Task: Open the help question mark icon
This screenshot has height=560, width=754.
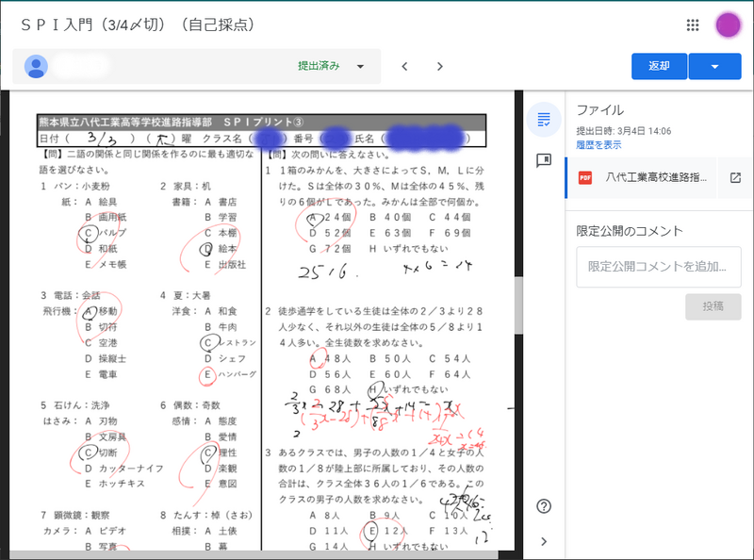Action: (x=543, y=506)
